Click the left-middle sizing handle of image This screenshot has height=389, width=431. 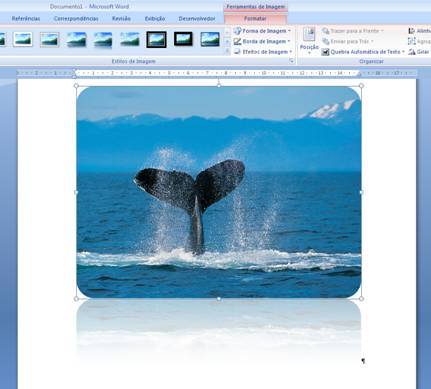coord(76,192)
